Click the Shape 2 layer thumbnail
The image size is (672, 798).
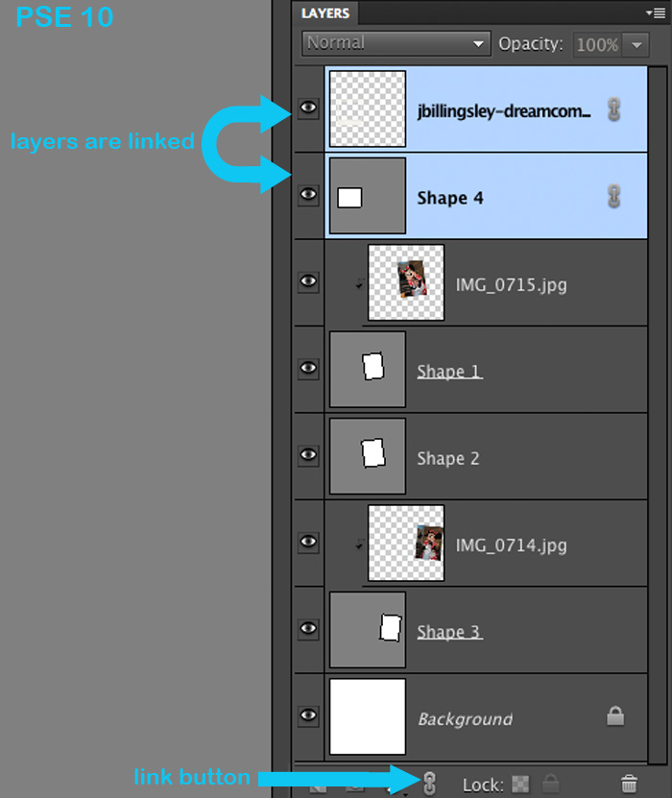pyautogui.click(x=368, y=456)
